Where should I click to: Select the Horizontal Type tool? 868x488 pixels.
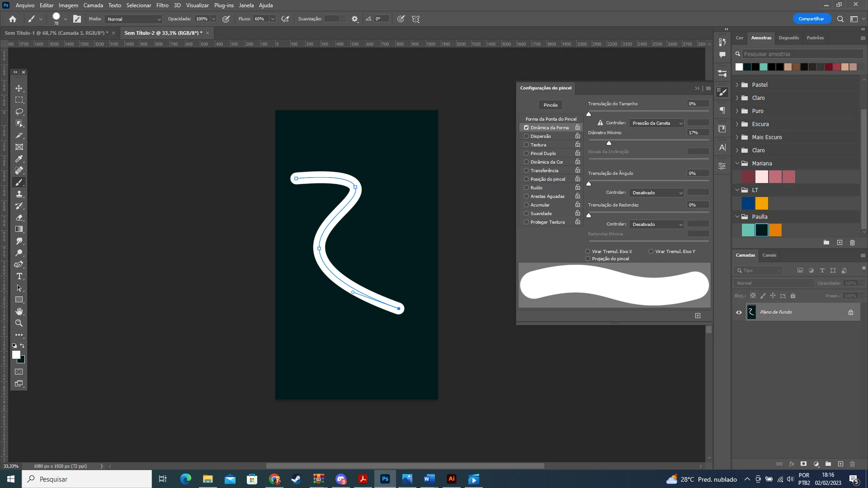[19, 276]
